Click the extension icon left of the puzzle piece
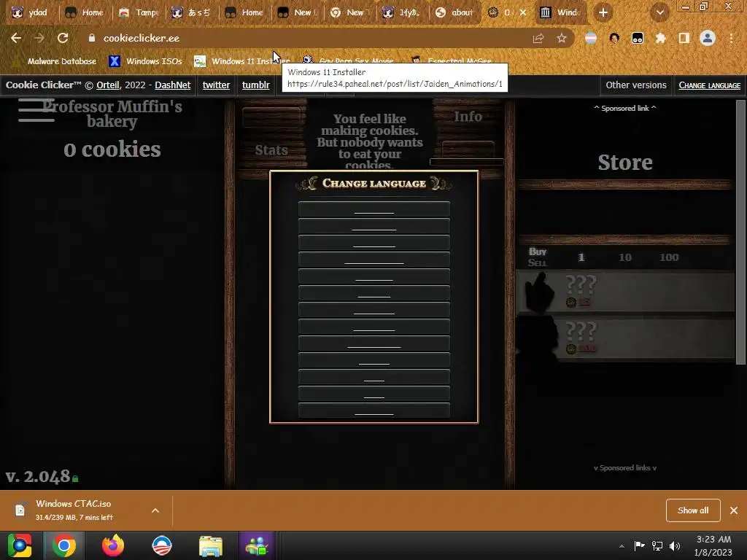Screen dimensions: 747x560 coord(638,39)
